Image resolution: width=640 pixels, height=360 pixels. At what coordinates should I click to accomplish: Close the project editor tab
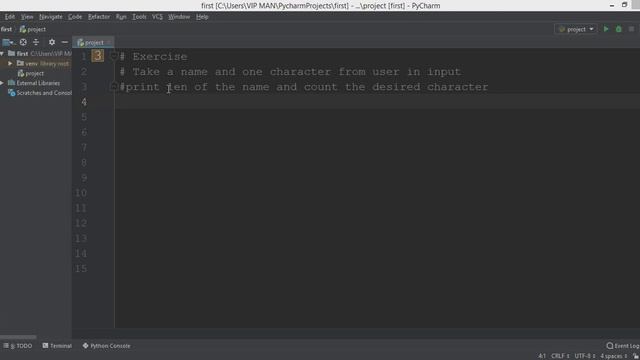[x=109, y=42]
